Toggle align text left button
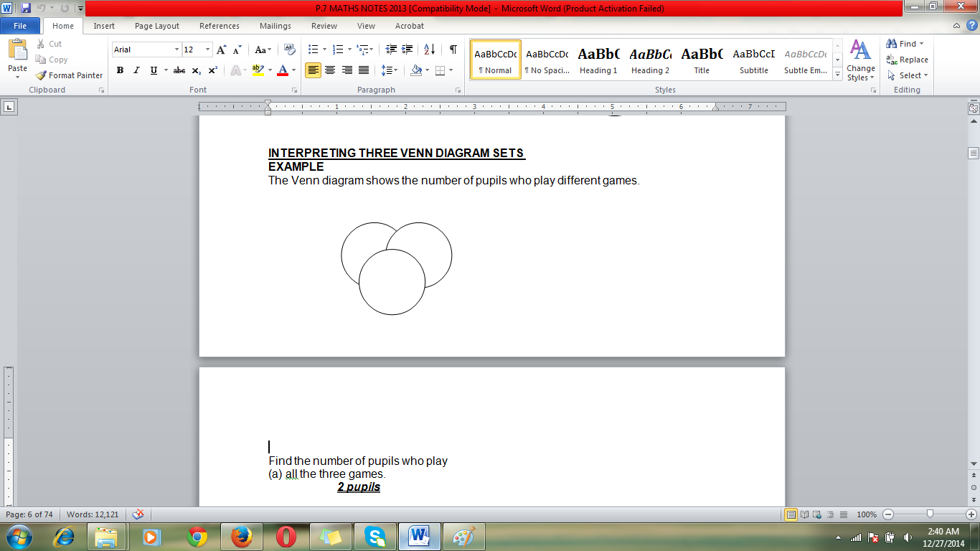This screenshot has height=551, width=980. (313, 70)
